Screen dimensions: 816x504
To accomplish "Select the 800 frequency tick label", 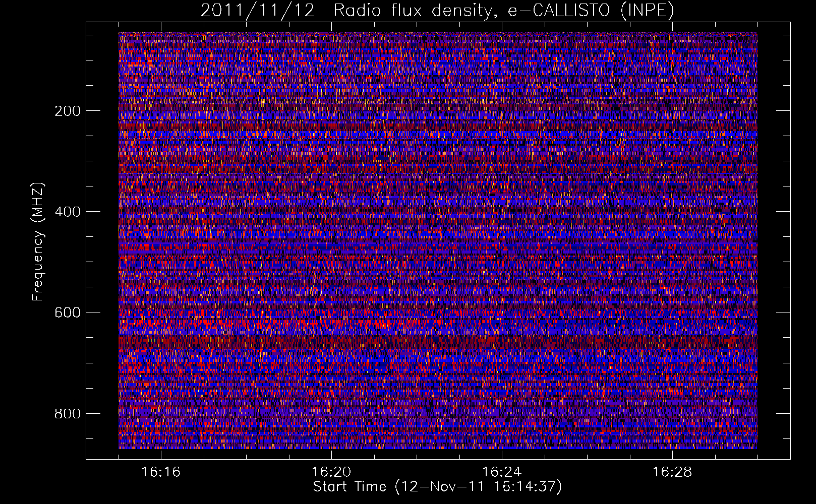I will coord(68,414).
